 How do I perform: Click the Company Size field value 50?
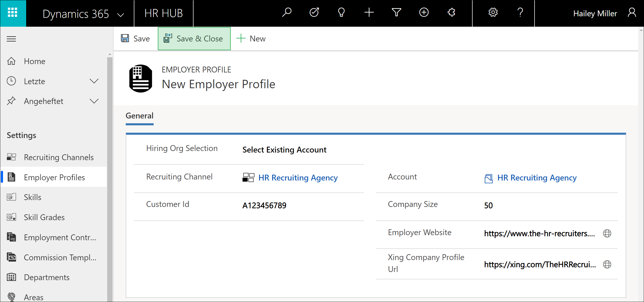point(488,205)
